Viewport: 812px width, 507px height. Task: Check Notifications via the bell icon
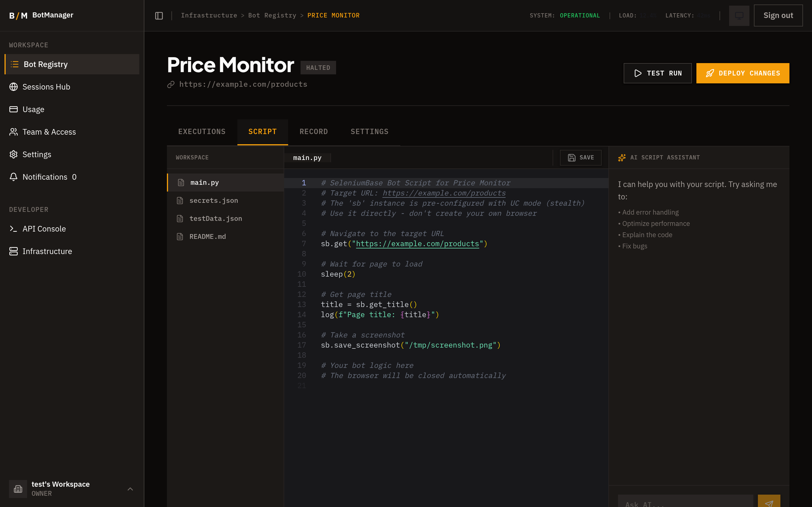(x=14, y=177)
